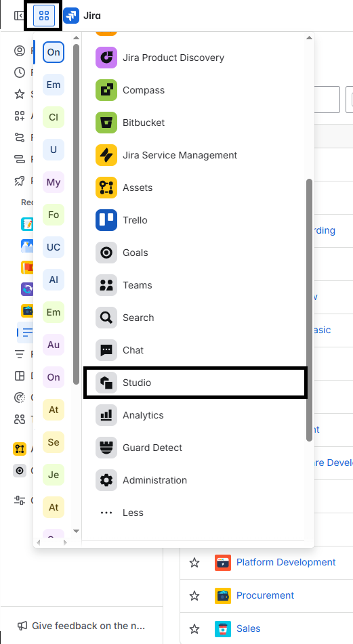353x644 pixels.
Task: Open the Procurement project link
Action: pos(265,595)
